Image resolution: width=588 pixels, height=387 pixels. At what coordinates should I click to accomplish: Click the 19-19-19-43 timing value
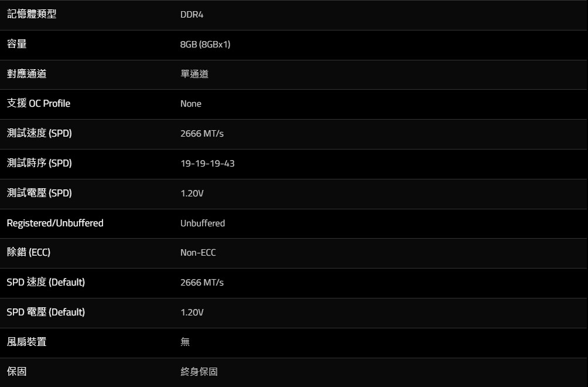tap(207, 164)
